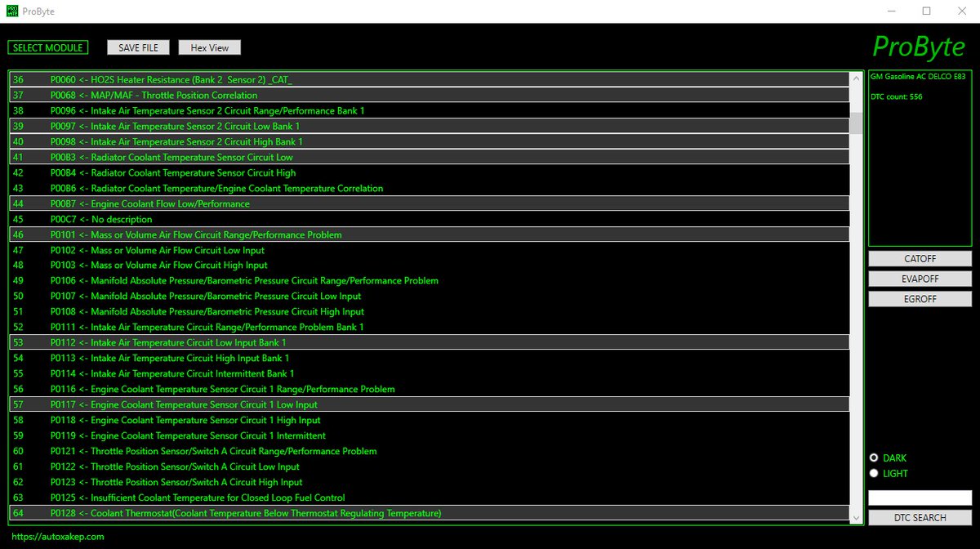Select row P0117 Engine Coolant Temperature Low Input

coord(430,404)
